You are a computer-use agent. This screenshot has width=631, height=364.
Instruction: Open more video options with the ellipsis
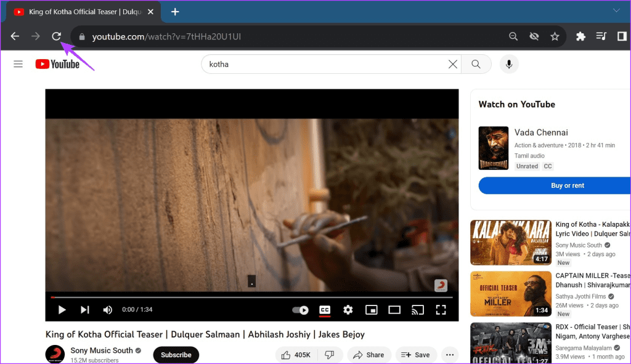450,354
